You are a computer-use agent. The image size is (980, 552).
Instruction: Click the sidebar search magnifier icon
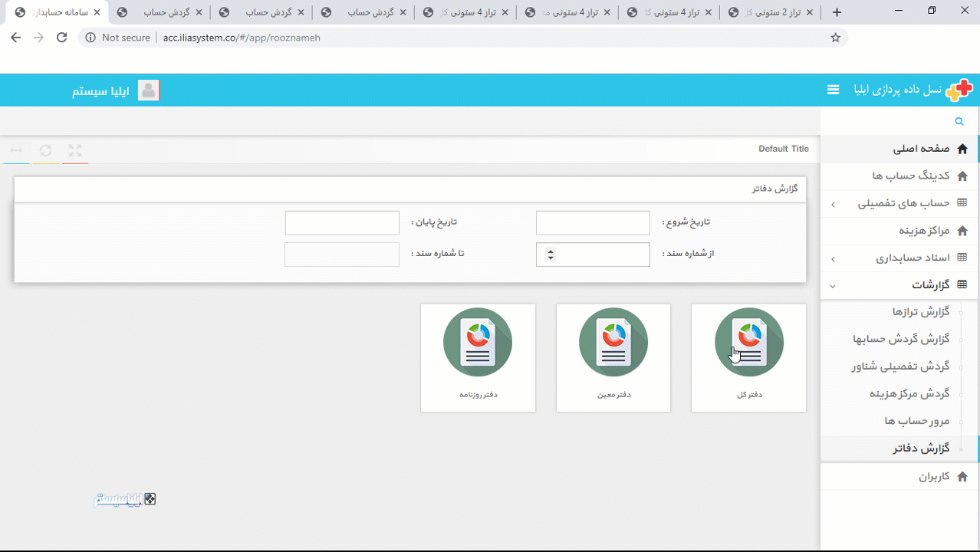tap(959, 122)
